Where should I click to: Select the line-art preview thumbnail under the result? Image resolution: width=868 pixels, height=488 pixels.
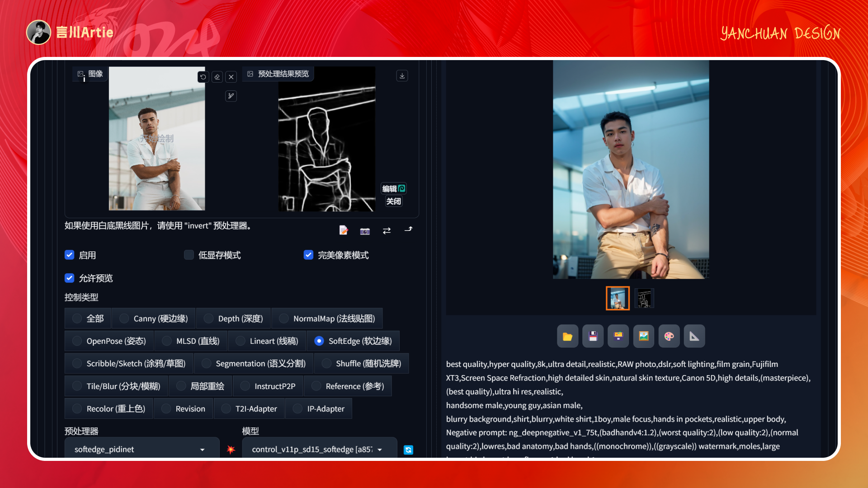[x=644, y=298]
